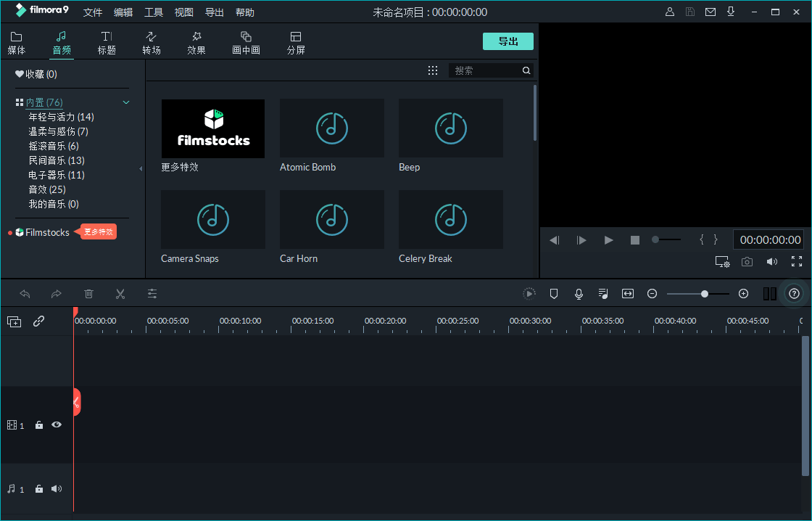Take a snapshot with the camera icon
The image size is (812, 521).
tap(747, 262)
